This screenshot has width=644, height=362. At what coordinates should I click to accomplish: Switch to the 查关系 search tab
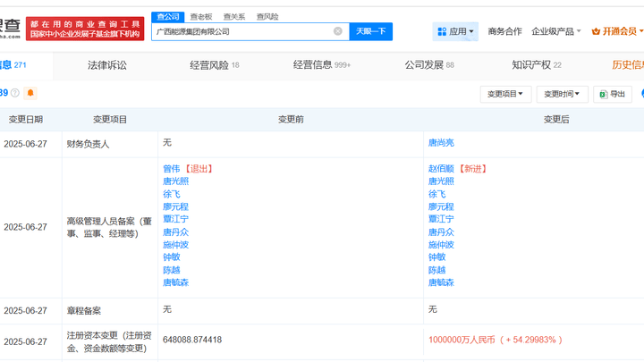(x=234, y=17)
